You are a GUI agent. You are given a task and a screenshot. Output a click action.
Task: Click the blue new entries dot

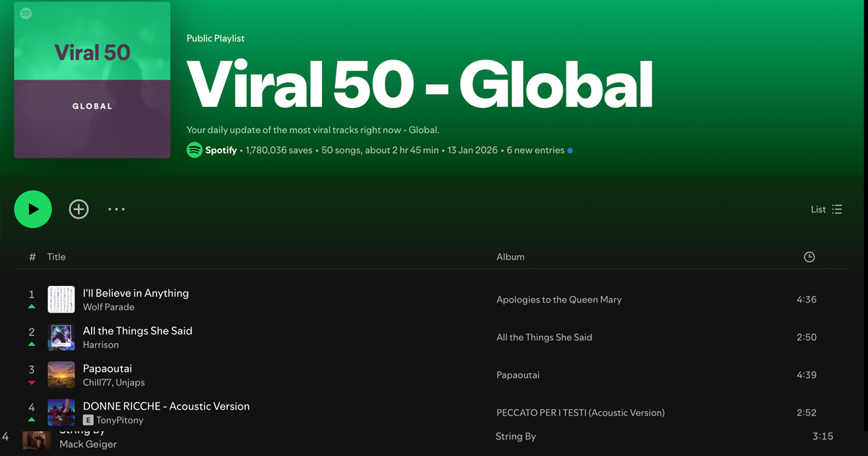coord(570,151)
